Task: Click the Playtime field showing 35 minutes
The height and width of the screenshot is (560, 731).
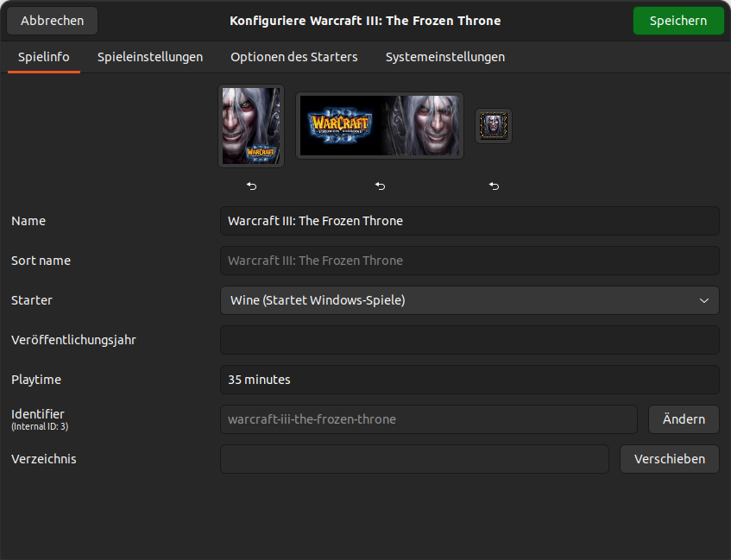Action: [x=469, y=380]
